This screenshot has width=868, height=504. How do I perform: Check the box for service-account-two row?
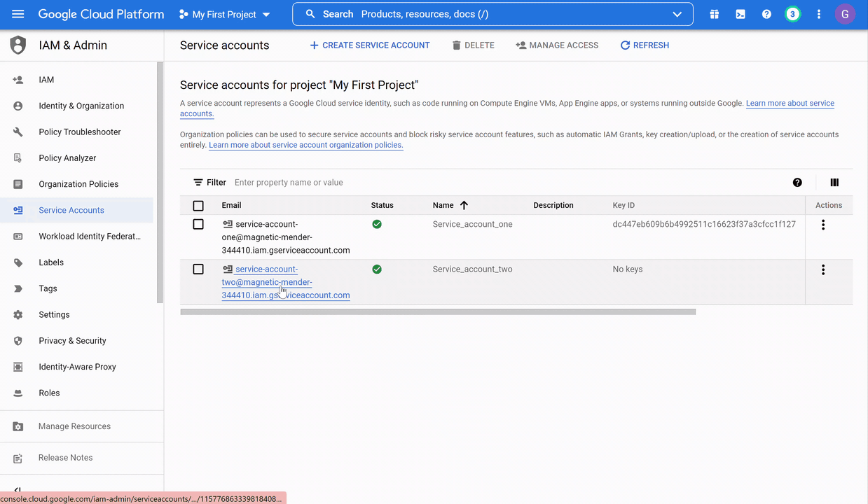tap(198, 269)
